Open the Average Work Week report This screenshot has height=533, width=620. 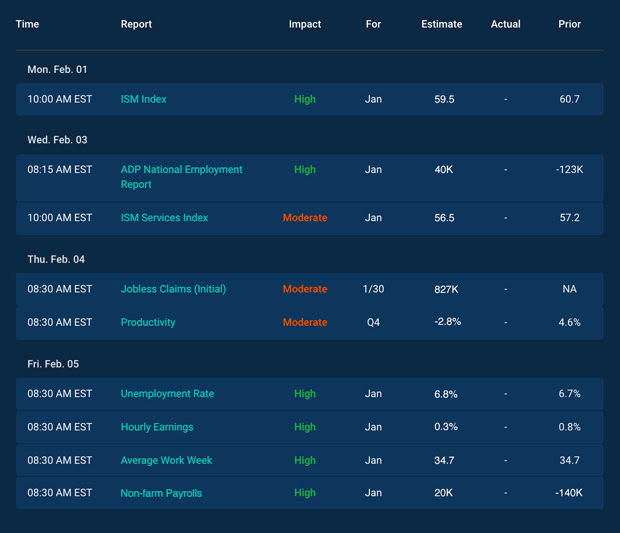point(166,460)
